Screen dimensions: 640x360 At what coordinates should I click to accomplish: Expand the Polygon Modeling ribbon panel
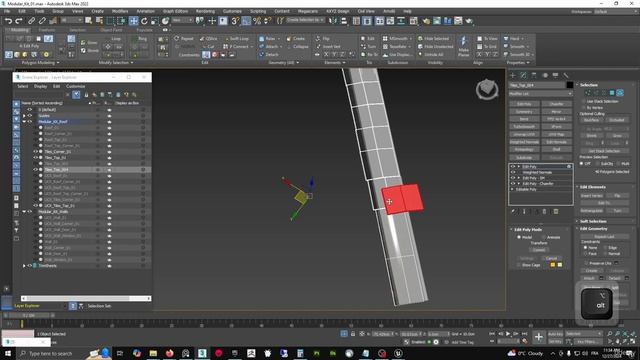click(40, 63)
